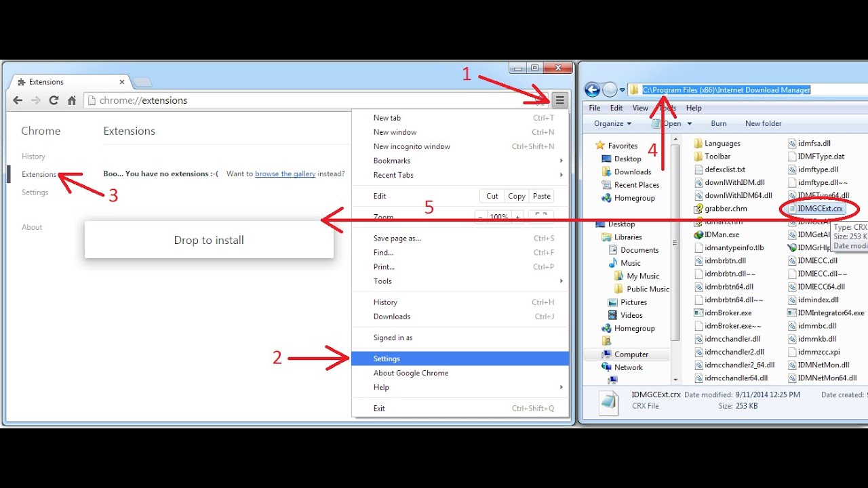Select Extensions in Chrome sidebar
Screen dimensions: 868x488
click(39, 174)
